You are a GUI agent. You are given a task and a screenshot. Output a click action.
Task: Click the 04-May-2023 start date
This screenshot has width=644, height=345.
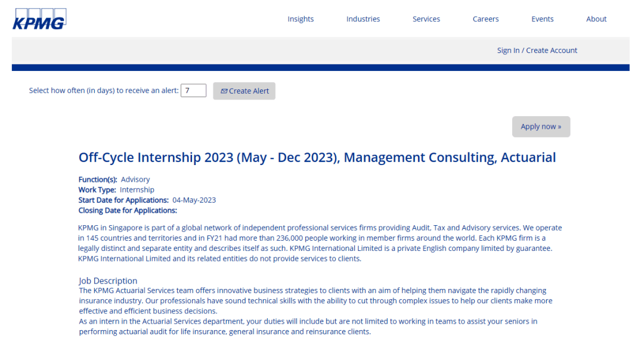[x=194, y=200]
